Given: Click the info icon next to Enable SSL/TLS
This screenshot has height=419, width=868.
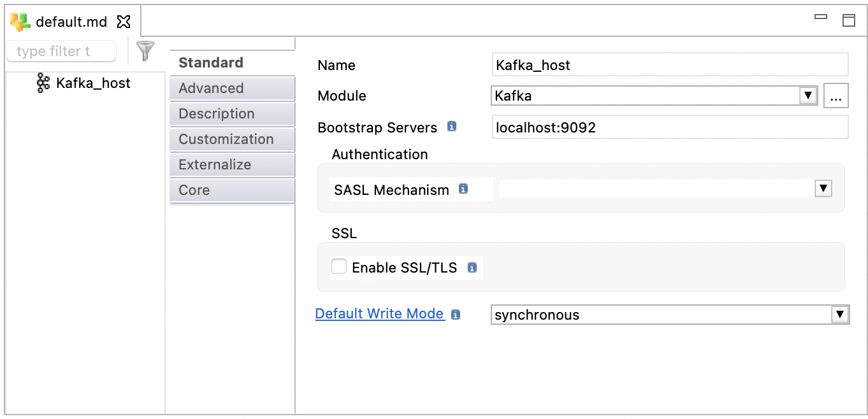Looking at the screenshot, I should [473, 267].
